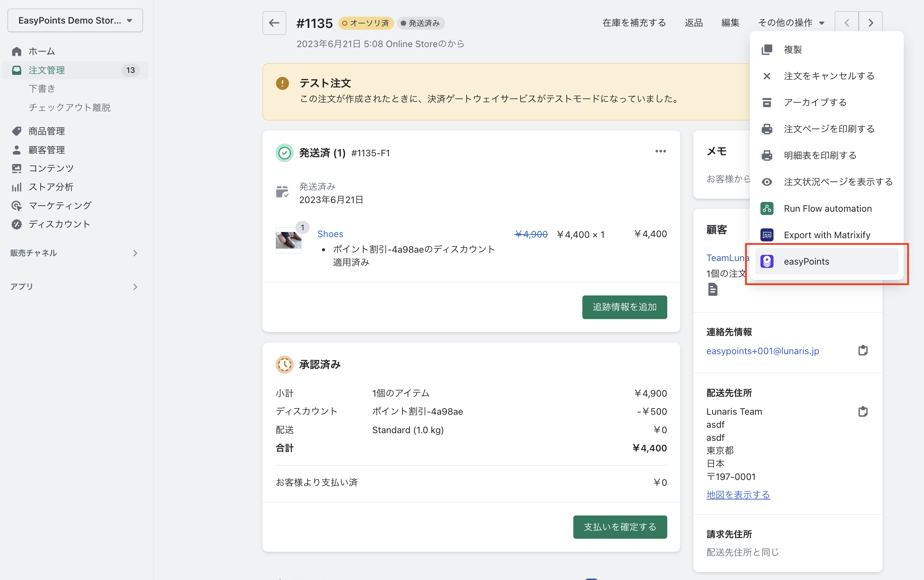Click the back arrow button
Screen dimensions: 924x580
[274, 23]
